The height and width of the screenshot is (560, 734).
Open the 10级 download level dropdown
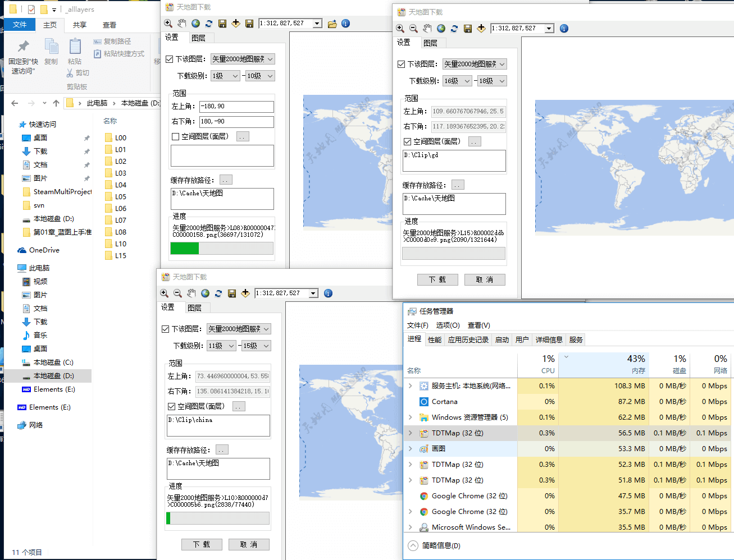[260, 76]
